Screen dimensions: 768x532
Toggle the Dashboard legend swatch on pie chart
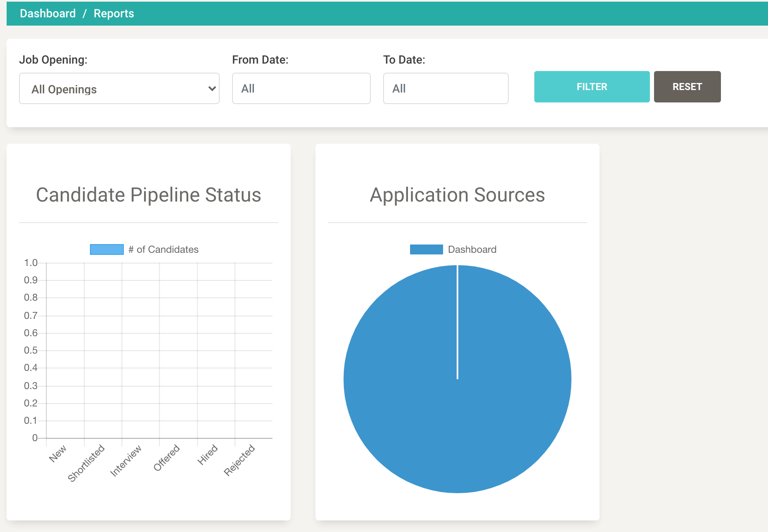point(426,249)
